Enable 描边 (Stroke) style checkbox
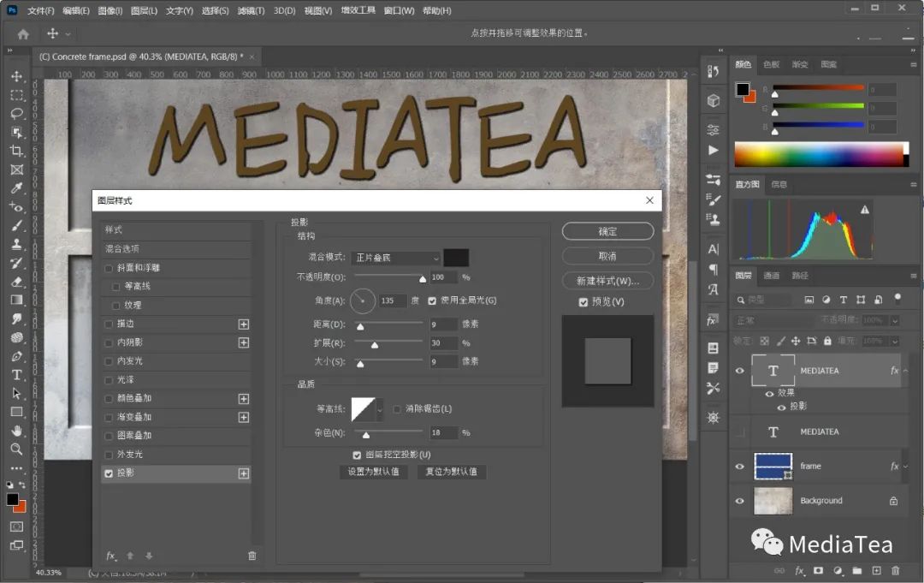Image resolution: width=924 pixels, height=583 pixels. coord(109,324)
